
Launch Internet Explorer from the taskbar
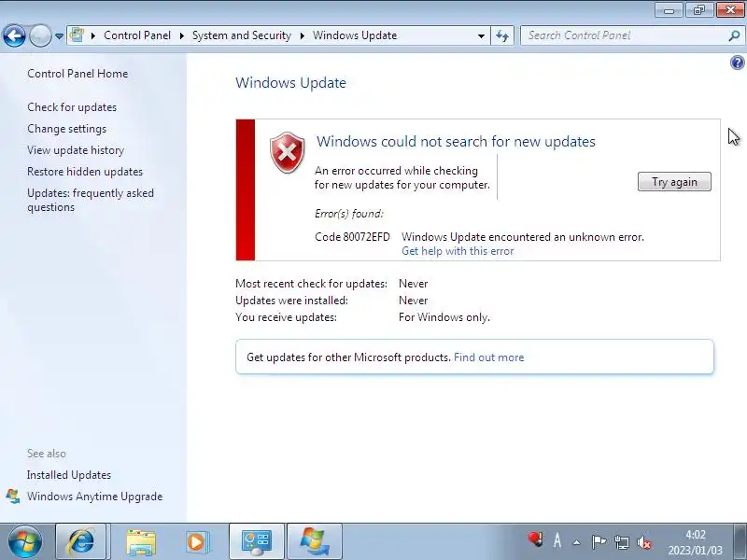[x=81, y=542]
